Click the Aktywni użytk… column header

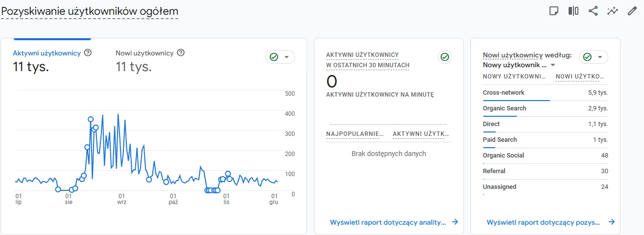point(421,133)
